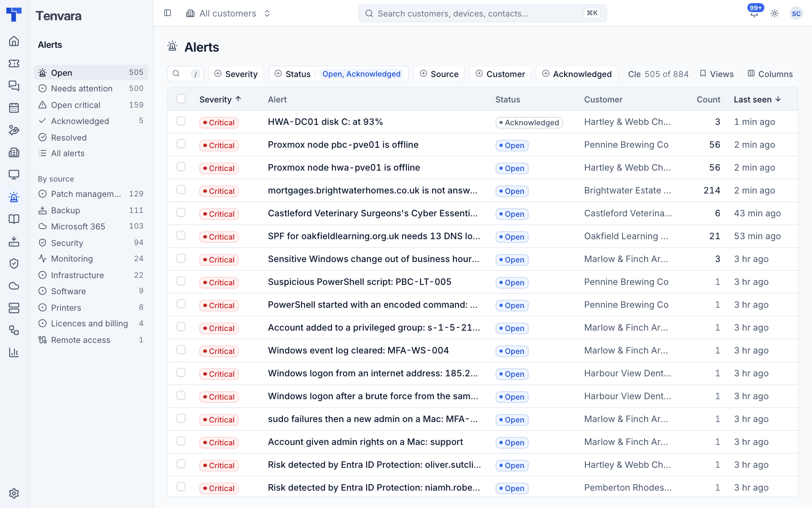Select Needs attention view

click(x=91, y=88)
